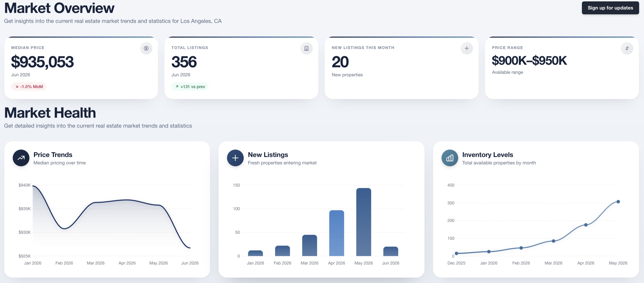Click the Apr 2026 label under Price Trends

tap(127, 263)
